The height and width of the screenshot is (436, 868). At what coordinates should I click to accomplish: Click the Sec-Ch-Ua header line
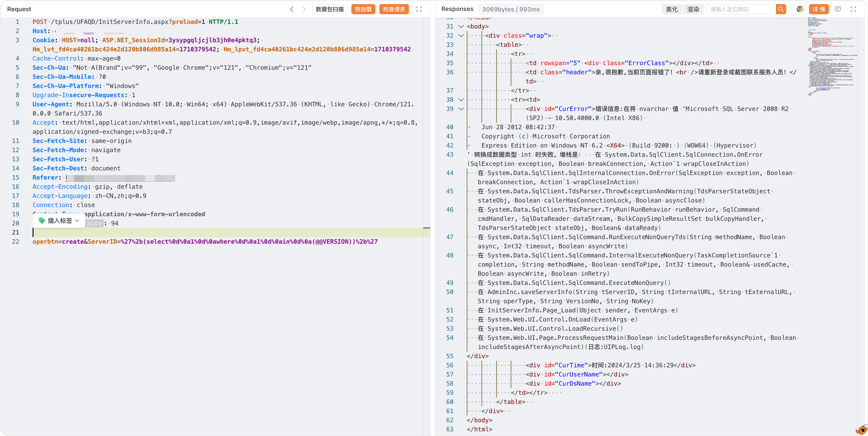(x=172, y=67)
